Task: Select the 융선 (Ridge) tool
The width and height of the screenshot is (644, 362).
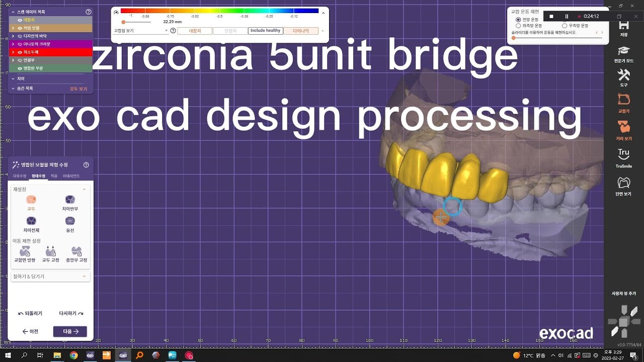Action: tap(70, 224)
